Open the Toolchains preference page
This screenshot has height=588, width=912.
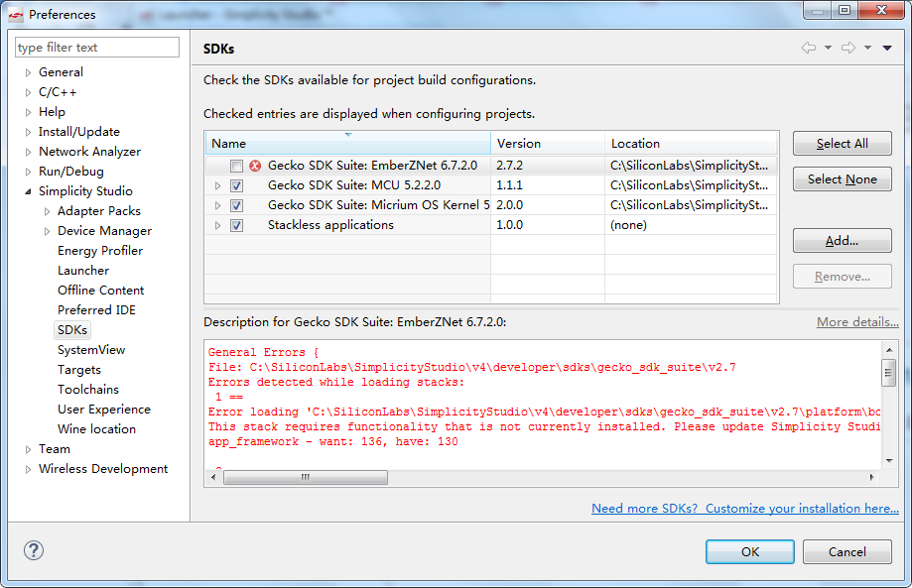(x=88, y=389)
